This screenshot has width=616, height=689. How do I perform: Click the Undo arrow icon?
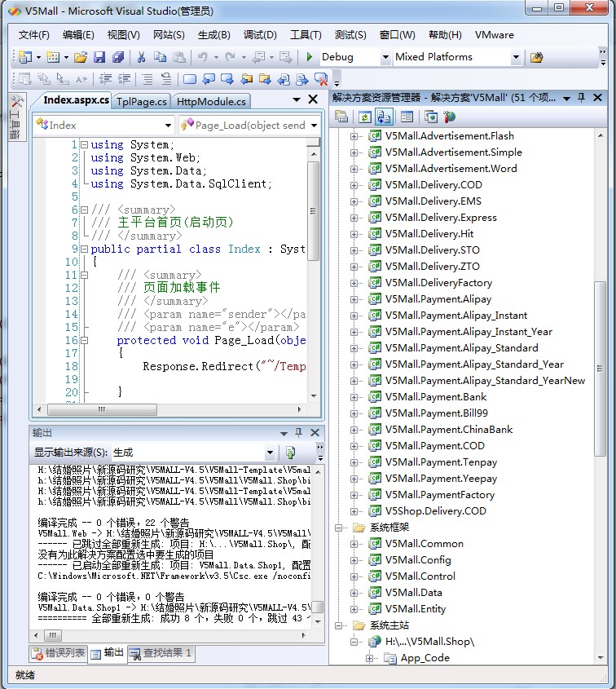pos(202,57)
